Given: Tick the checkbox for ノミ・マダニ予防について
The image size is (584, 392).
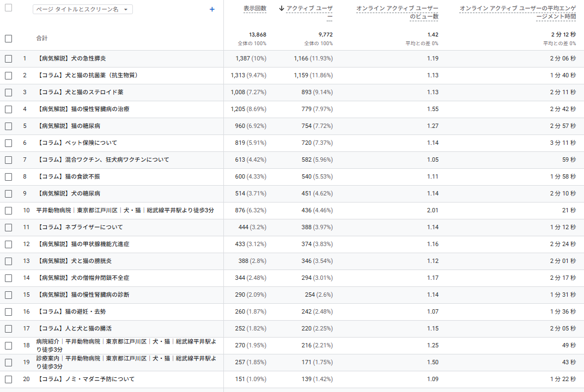Looking at the screenshot, I should pyautogui.click(x=9, y=379).
